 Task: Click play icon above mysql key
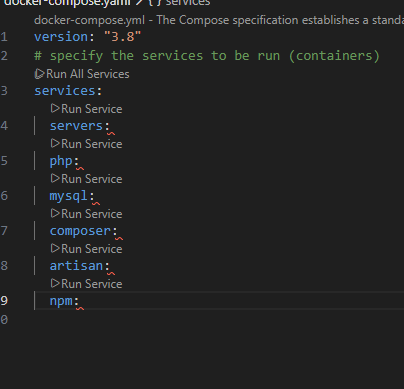pos(55,178)
